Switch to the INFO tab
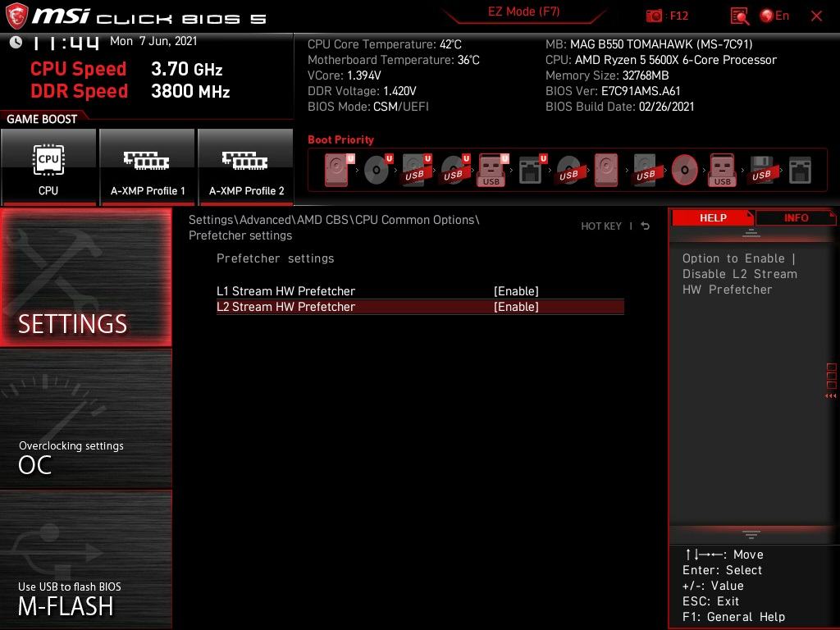This screenshot has height=630, width=840. [796, 217]
